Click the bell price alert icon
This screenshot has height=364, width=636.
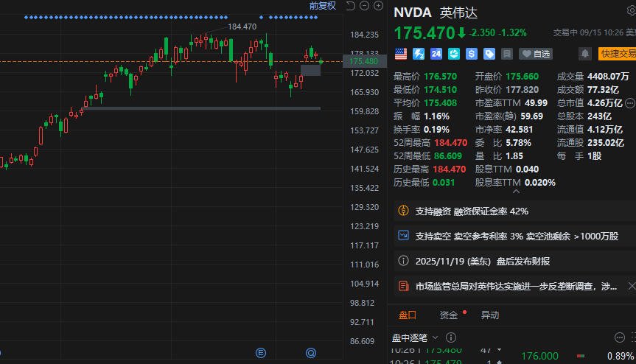[x=585, y=54]
